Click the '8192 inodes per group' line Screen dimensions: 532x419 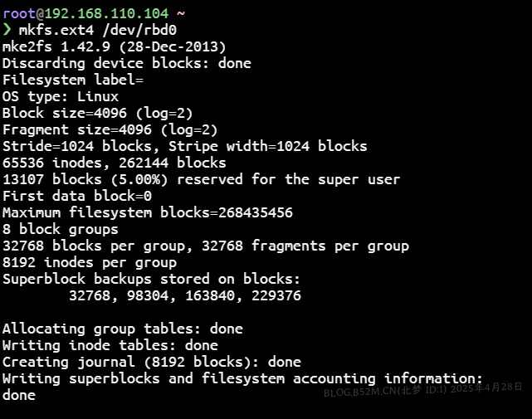click(89, 262)
